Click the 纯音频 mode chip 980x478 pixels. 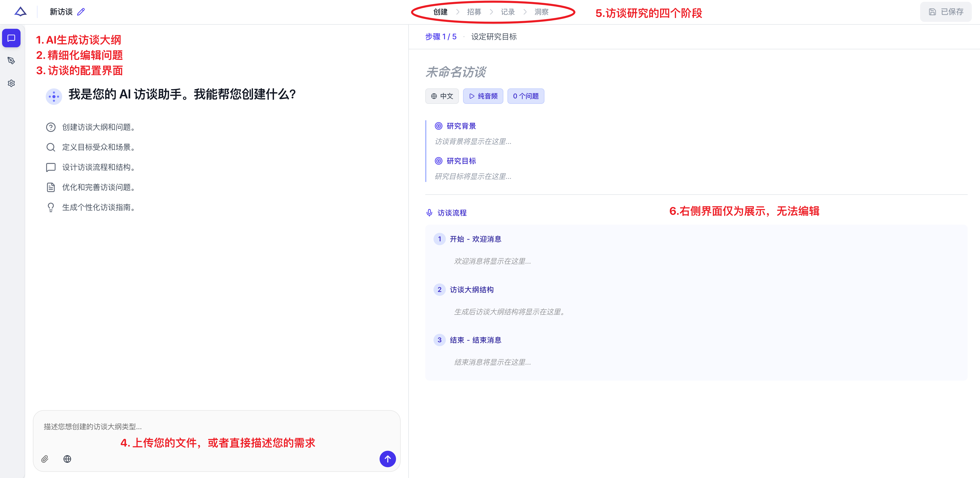[x=483, y=96]
